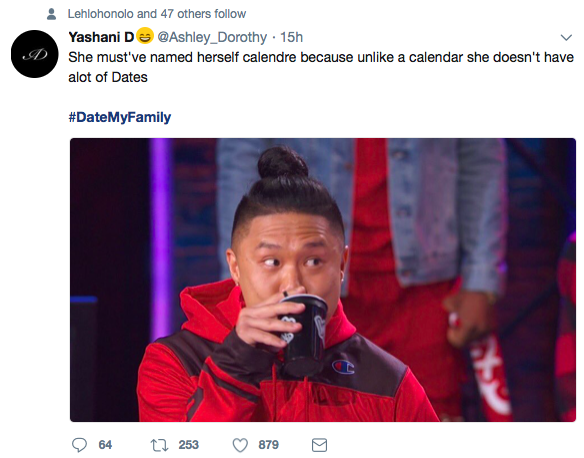Open the black circular profile avatar
Viewport: 584px width, 458px height.
(x=35, y=54)
